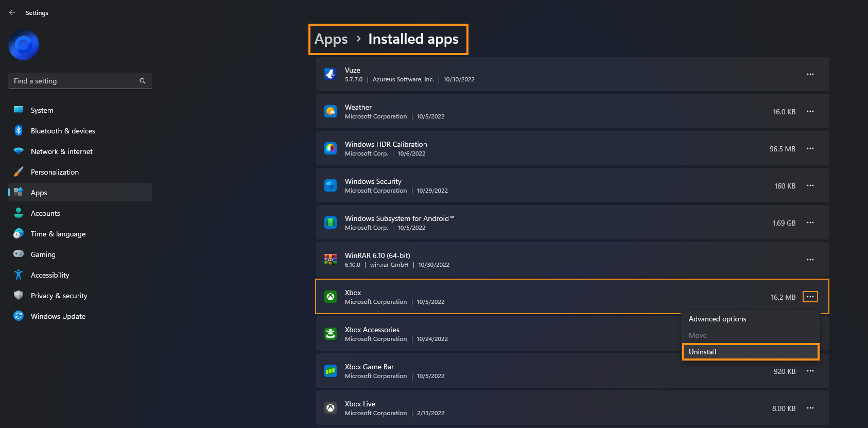The width and height of the screenshot is (868, 428).
Task: Click the Xbox Accessories app name
Action: 372,330
